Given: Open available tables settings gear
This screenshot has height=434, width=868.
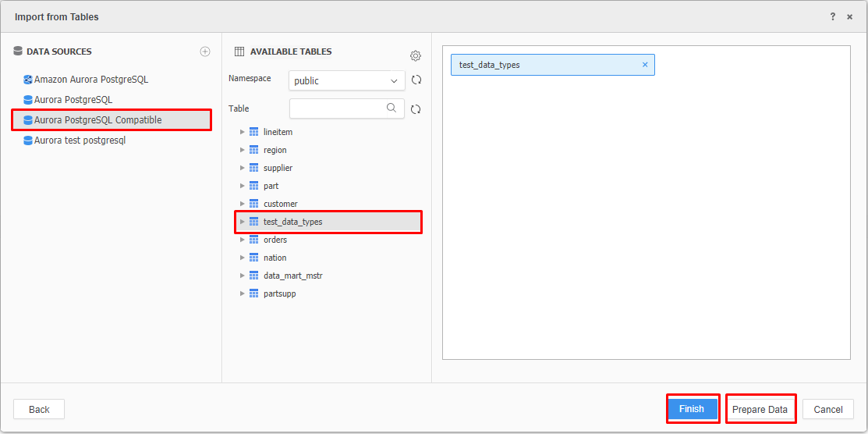Looking at the screenshot, I should pos(416,56).
